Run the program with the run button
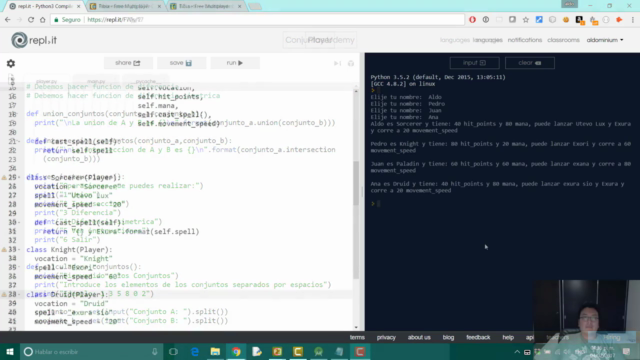640x360 pixels. coord(235,63)
